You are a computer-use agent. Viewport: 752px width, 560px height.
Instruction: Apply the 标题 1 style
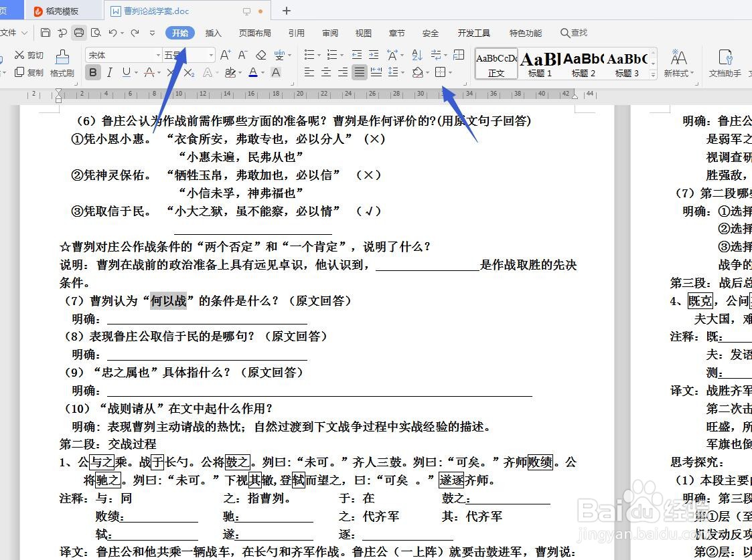[538, 64]
